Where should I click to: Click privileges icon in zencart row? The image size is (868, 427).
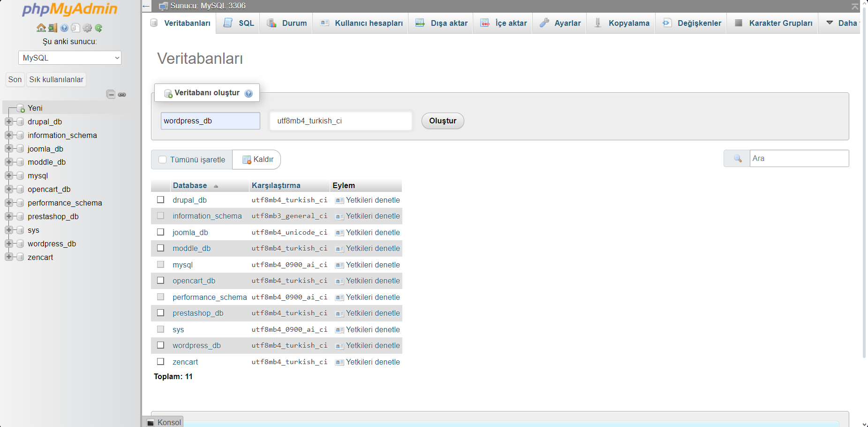(x=340, y=362)
